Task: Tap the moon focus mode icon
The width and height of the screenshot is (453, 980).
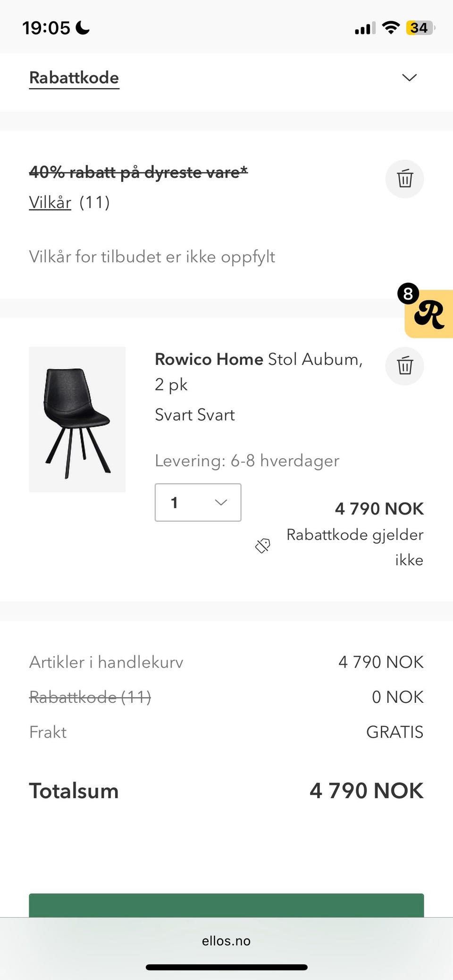Action: click(83, 28)
